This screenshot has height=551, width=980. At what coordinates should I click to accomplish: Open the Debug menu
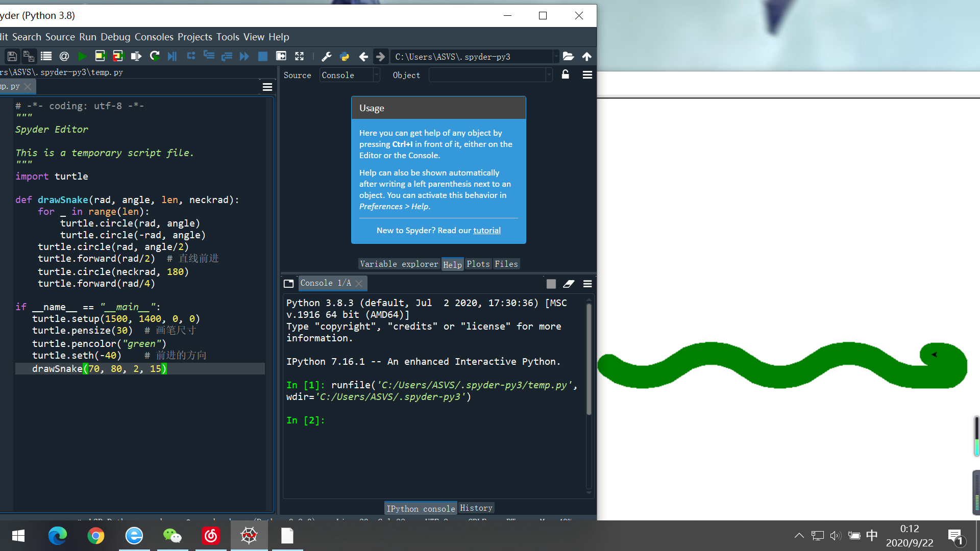[115, 37]
